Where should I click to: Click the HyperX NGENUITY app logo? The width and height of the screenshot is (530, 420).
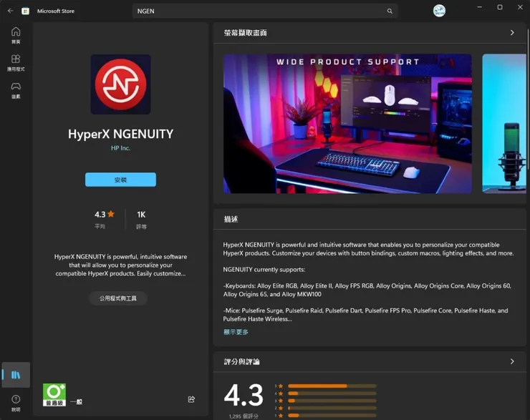pyautogui.click(x=120, y=84)
